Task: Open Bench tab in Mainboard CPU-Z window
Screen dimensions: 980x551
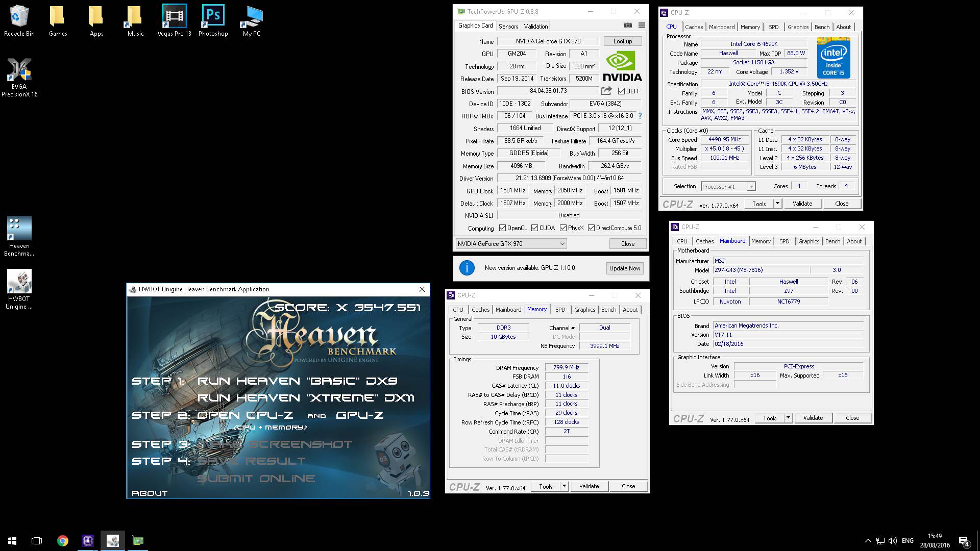Action: click(832, 241)
